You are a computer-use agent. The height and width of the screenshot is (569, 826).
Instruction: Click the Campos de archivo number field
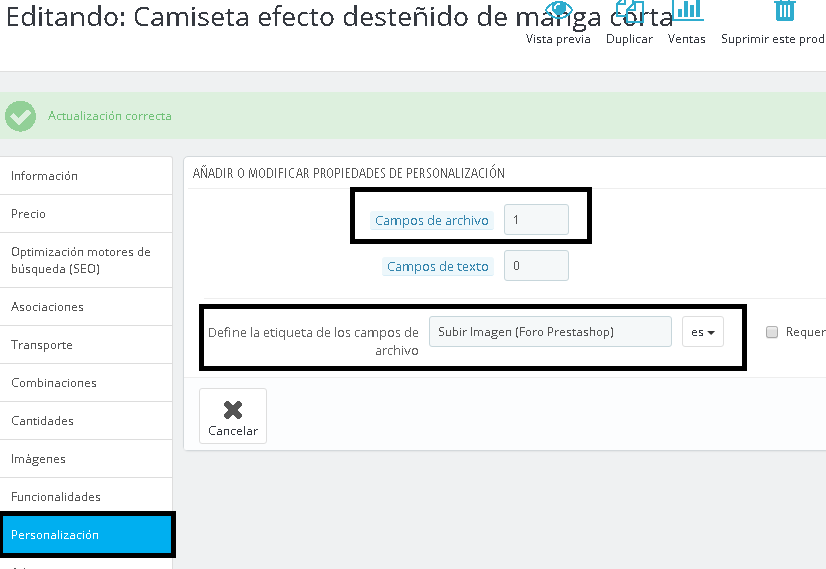536,220
